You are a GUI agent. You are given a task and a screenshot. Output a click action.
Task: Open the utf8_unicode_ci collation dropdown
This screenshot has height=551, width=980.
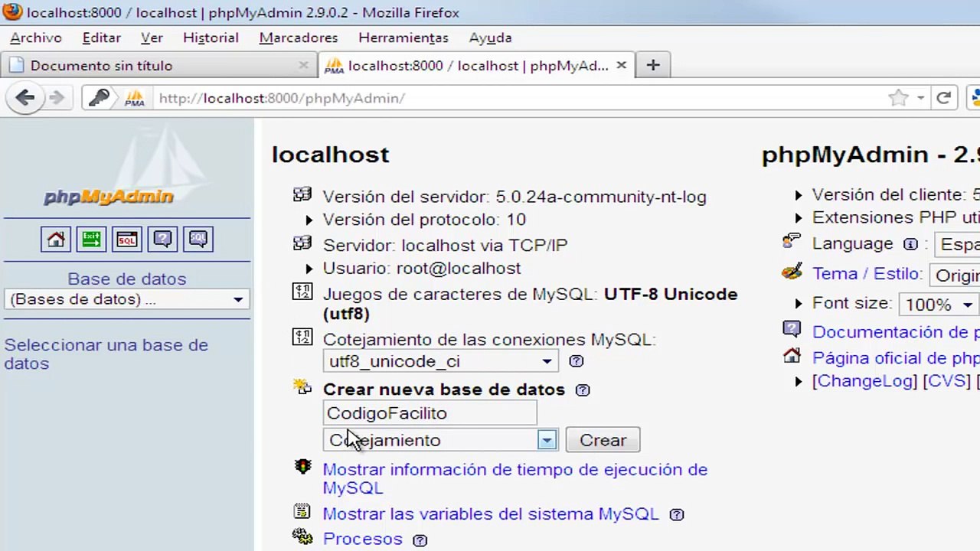440,361
